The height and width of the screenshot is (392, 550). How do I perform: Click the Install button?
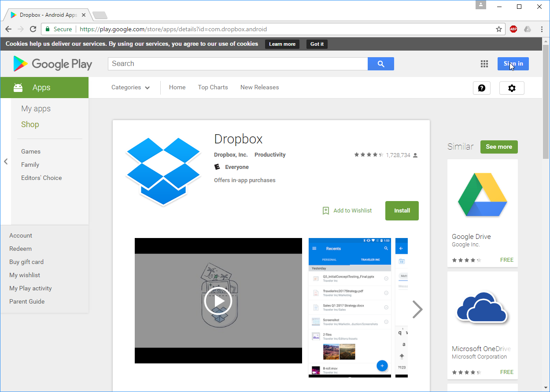pyautogui.click(x=402, y=211)
